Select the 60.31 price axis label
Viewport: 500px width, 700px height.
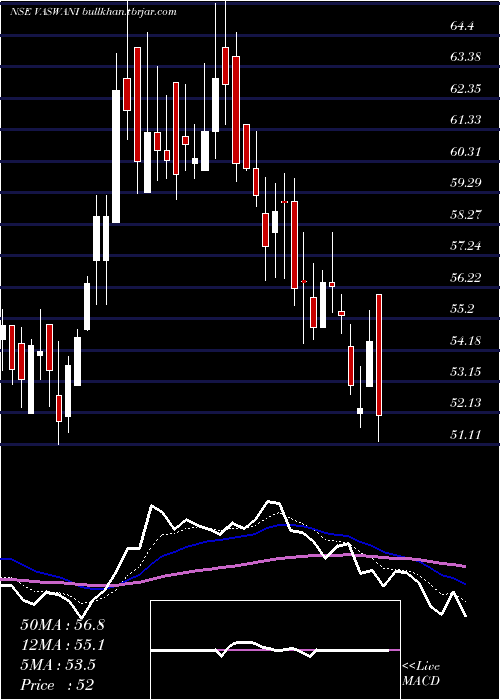point(466,152)
